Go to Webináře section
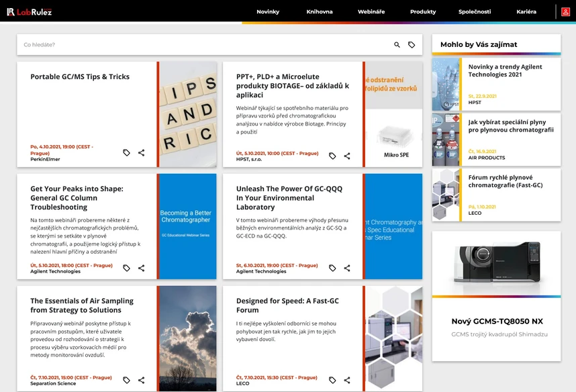The image size is (576, 392). pyautogui.click(x=371, y=12)
